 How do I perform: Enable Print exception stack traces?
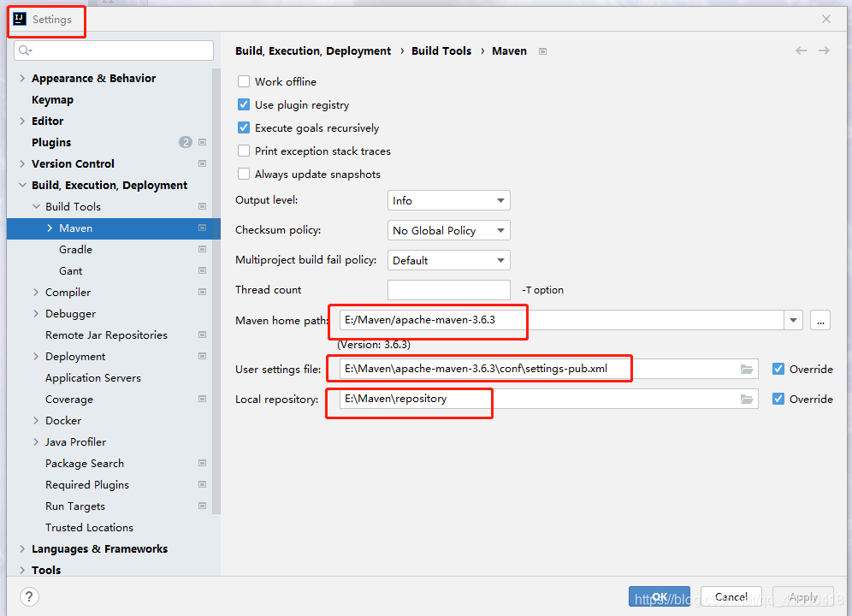click(x=244, y=151)
